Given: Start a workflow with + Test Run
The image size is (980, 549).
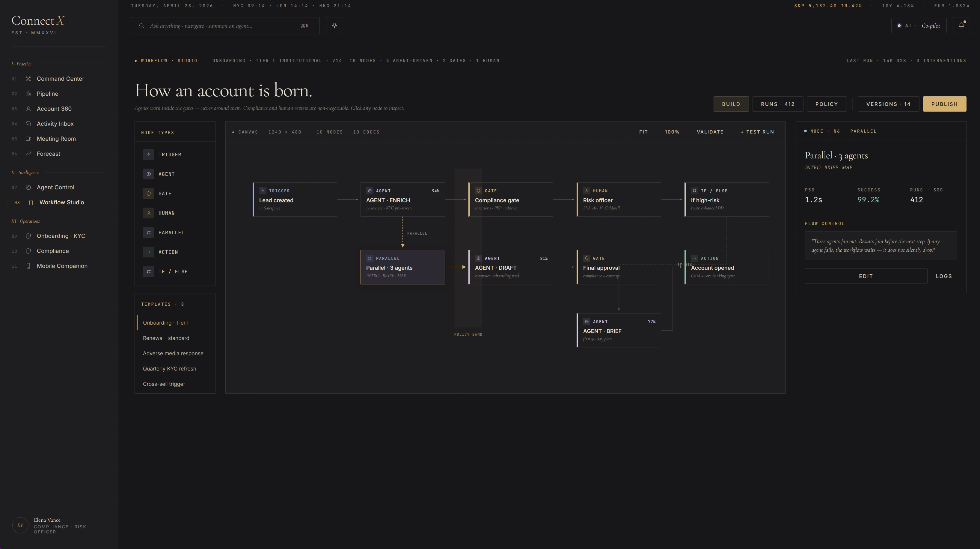Looking at the screenshot, I should point(757,132).
